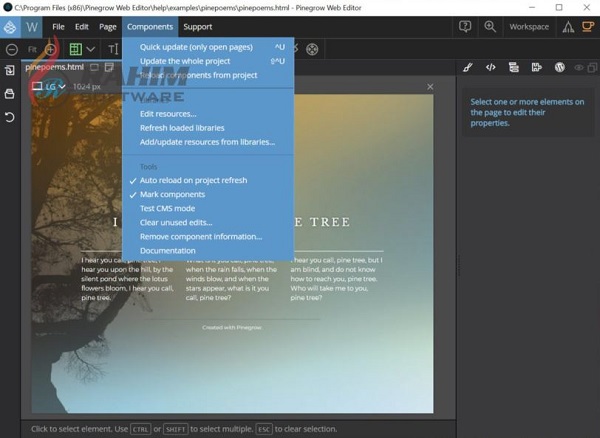Screen dimensions: 600x438
Task: Click the split view icon on page tab
Action: coord(109,67)
